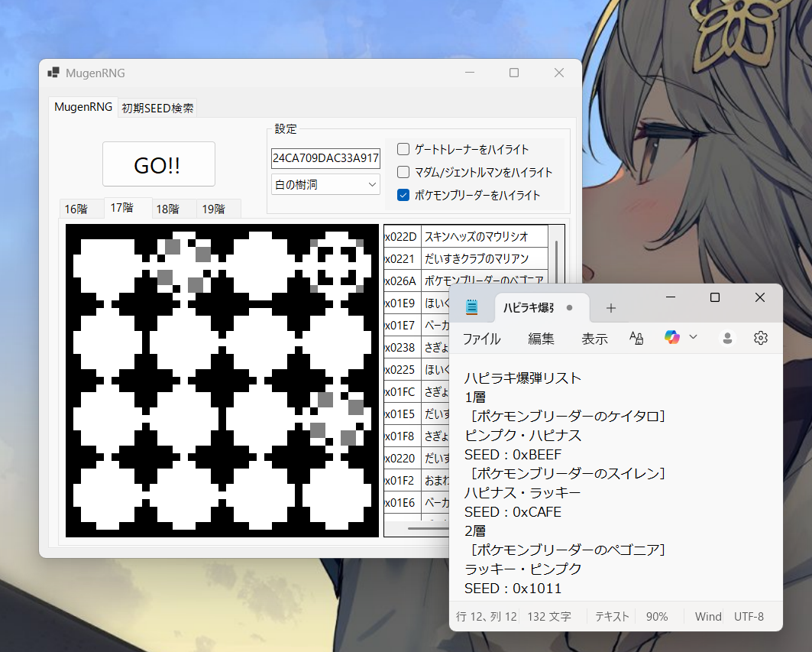Click the x01E5 cell in the trainer list
Image resolution: width=812 pixels, height=652 pixels.
[x=403, y=414]
